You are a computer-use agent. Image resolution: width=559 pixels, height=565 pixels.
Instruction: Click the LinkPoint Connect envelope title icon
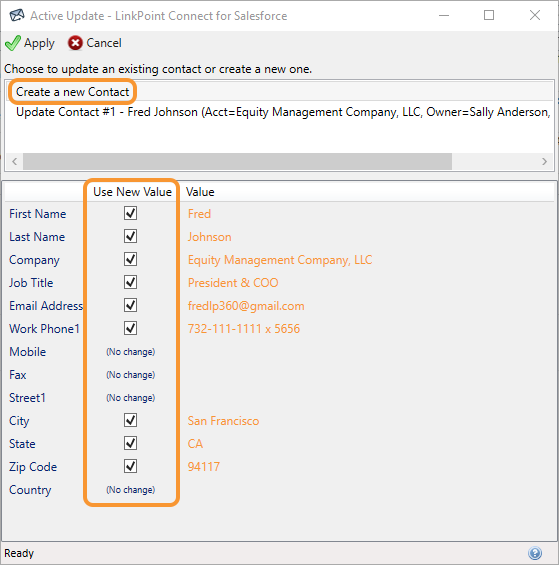[17, 15]
